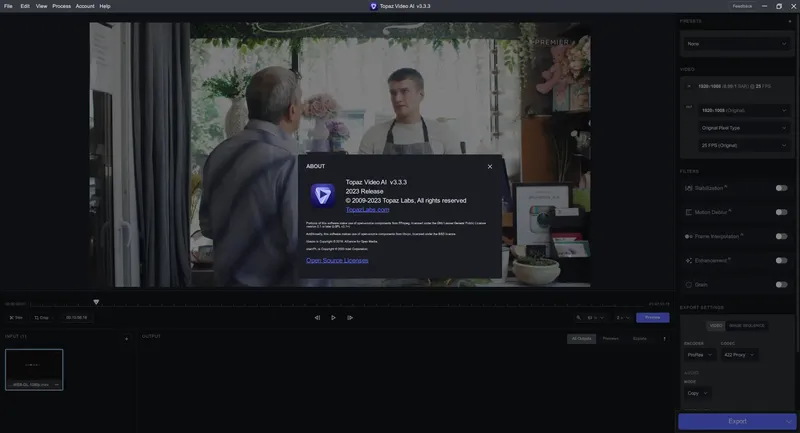The height and width of the screenshot is (433, 800).
Task: Open the input clip's three-dot options menu
Action: [x=57, y=385]
